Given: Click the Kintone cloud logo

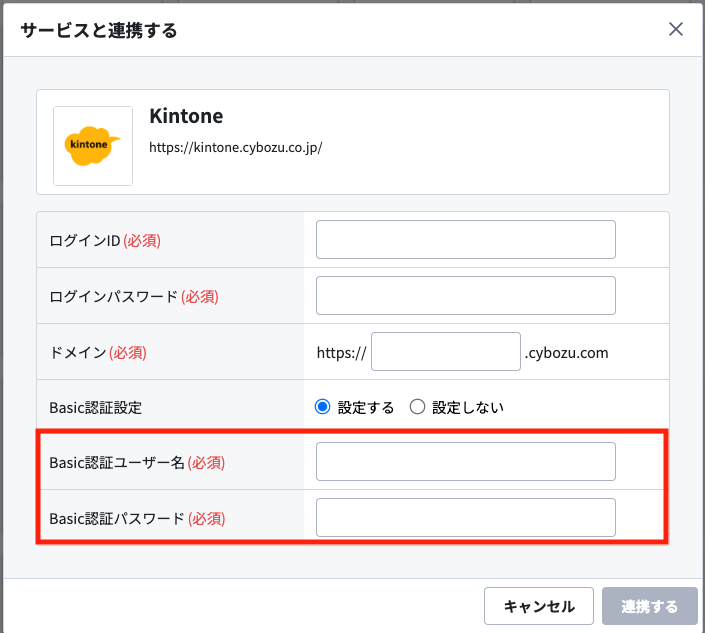Looking at the screenshot, I should [93, 146].
